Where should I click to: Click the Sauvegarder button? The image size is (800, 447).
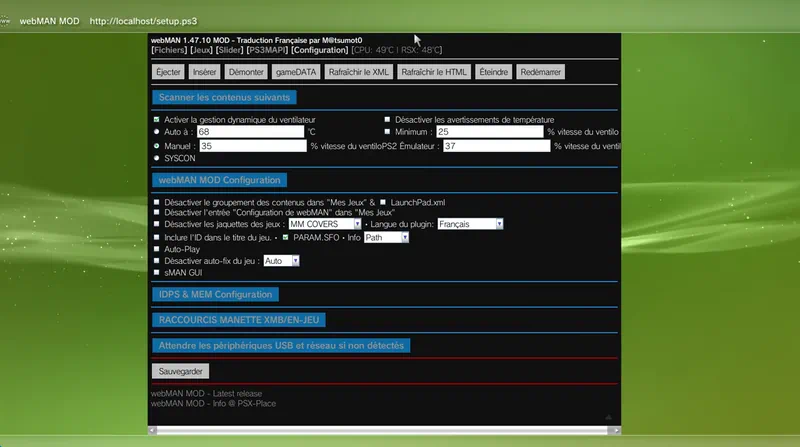click(181, 371)
